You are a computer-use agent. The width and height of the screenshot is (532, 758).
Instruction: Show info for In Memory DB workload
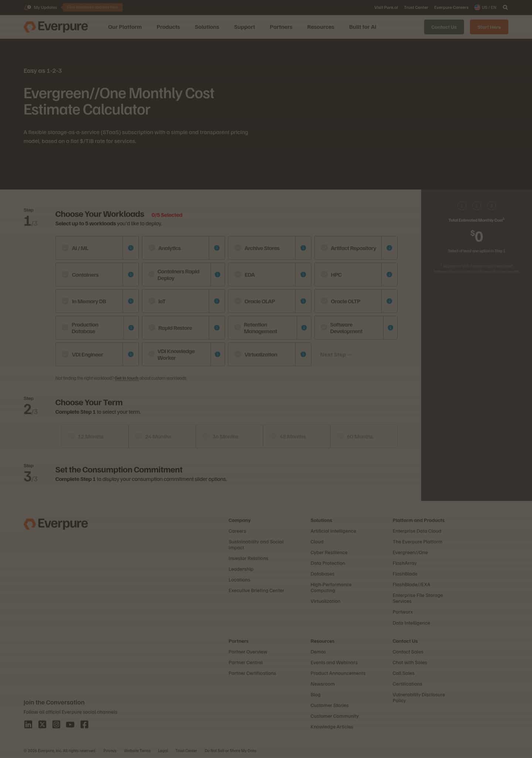pyautogui.click(x=131, y=301)
